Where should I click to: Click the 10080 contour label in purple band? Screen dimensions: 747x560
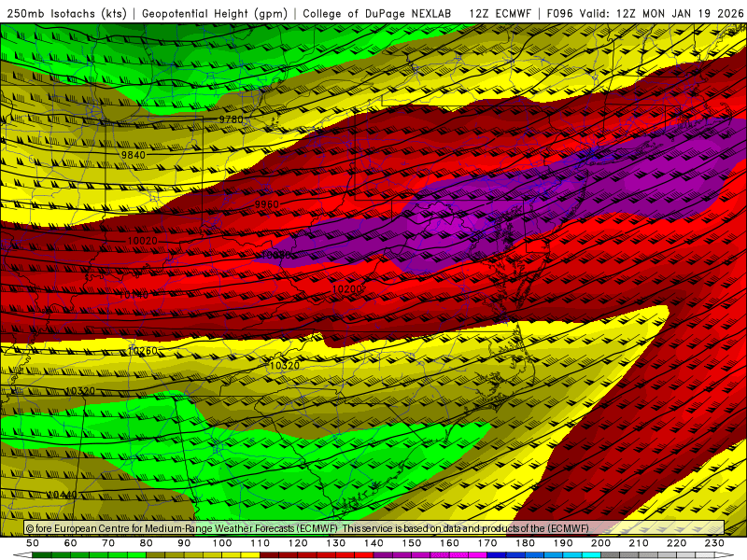click(x=276, y=255)
